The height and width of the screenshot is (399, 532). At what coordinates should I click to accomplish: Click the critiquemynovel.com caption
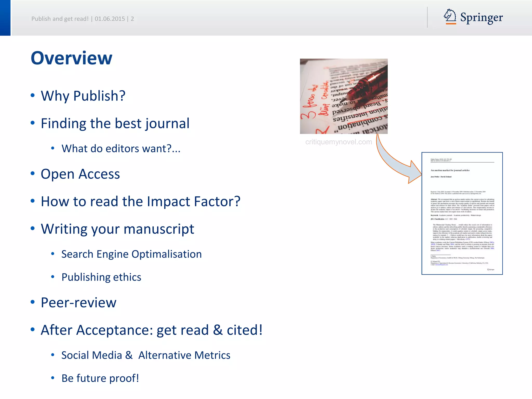point(338,142)
